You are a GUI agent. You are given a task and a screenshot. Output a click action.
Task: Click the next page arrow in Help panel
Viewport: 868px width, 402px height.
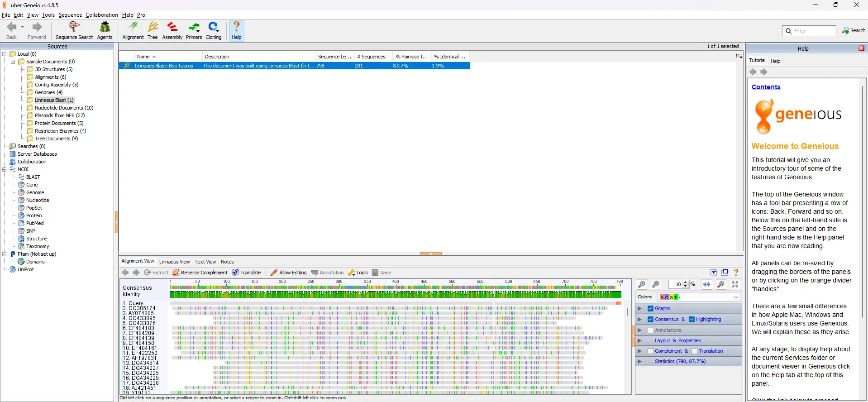[x=764, y=72]
